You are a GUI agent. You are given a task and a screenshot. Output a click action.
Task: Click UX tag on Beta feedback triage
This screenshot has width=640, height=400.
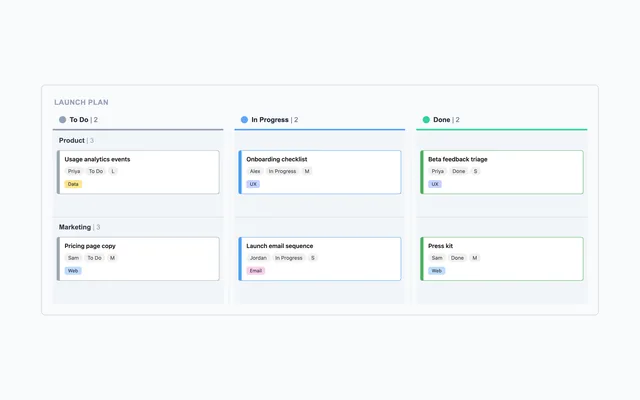click(435, 184)
